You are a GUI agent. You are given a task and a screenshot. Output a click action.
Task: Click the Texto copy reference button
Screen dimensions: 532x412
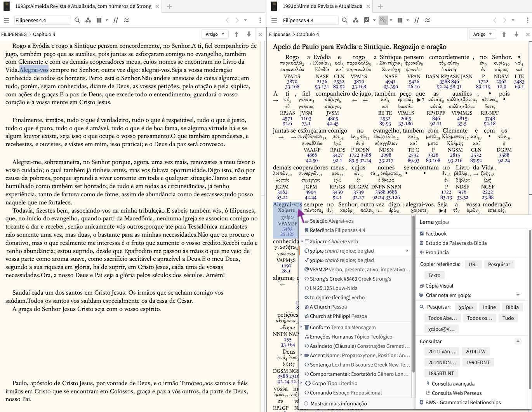tap(434, 275)
